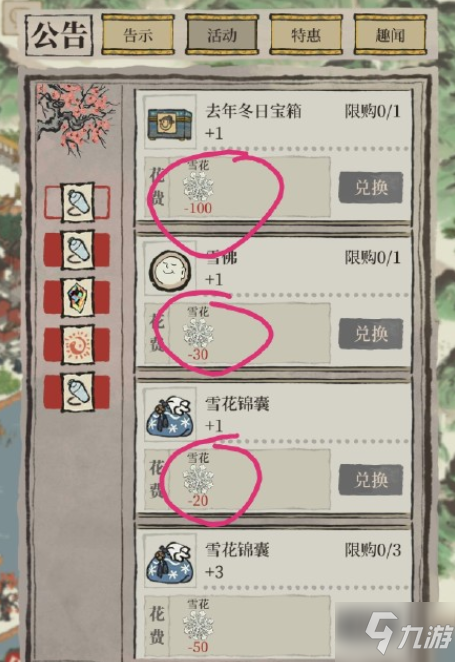Click the plum blossom branch decoration

pyautogui.click(x=76, y=117)
